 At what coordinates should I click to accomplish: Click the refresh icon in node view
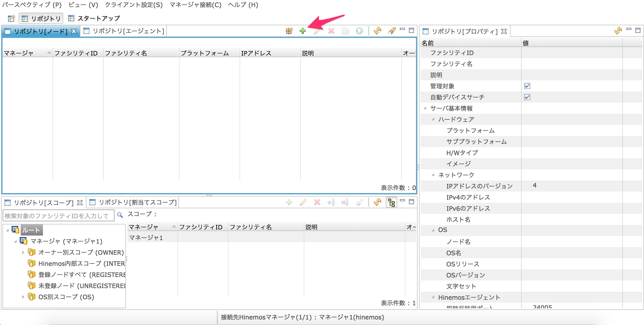pos(377,31)
